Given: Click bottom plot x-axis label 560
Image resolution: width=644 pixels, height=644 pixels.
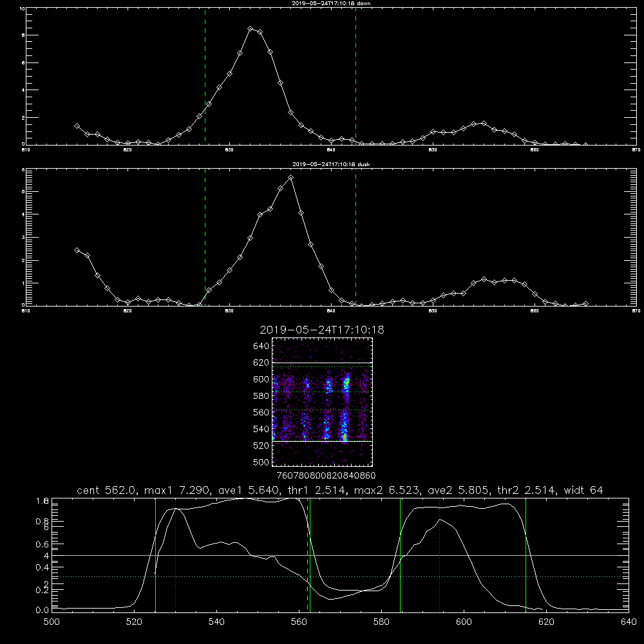Looking at the screenshot, I should 299,622.
